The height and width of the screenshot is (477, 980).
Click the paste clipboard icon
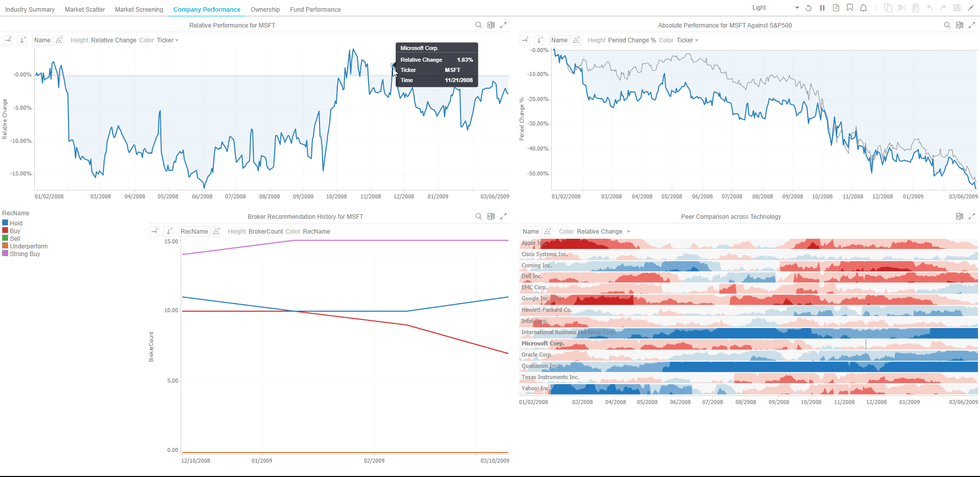pyautogui.click(x=916, y=8)
